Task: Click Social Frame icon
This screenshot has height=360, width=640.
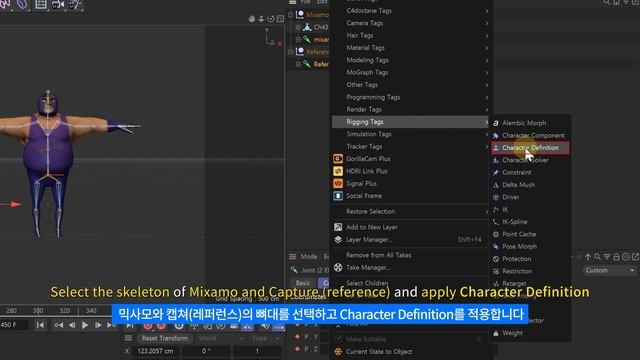Action: point(338,196)
